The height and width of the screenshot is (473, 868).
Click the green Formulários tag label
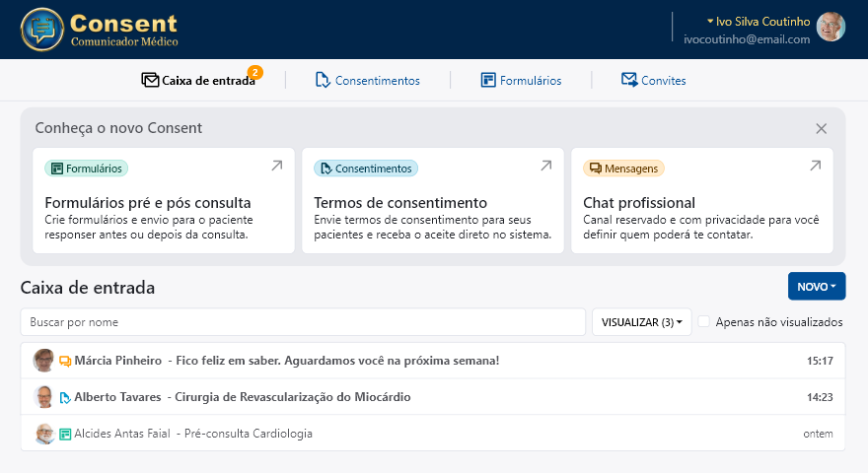click(87, 169)
